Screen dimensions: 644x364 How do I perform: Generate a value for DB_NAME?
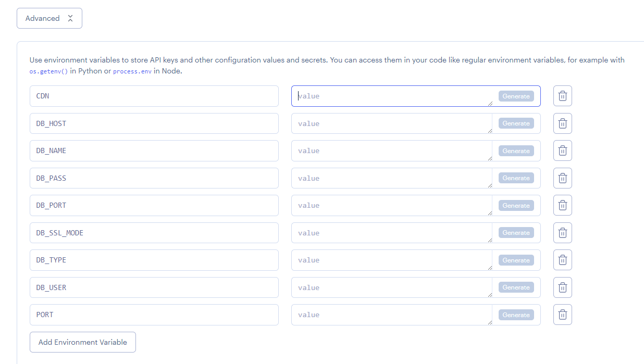click(x=516, y=150)
